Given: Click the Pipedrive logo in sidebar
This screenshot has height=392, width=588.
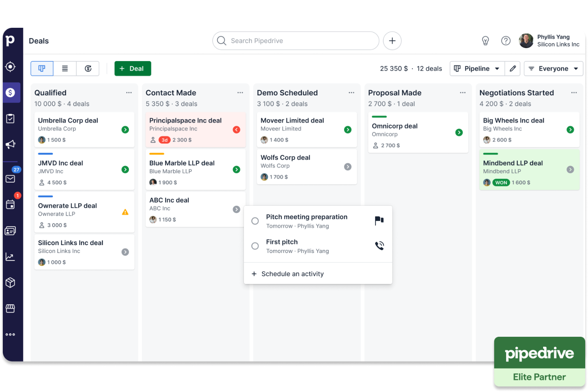Looking at the screenshot, I should (10, 40).
